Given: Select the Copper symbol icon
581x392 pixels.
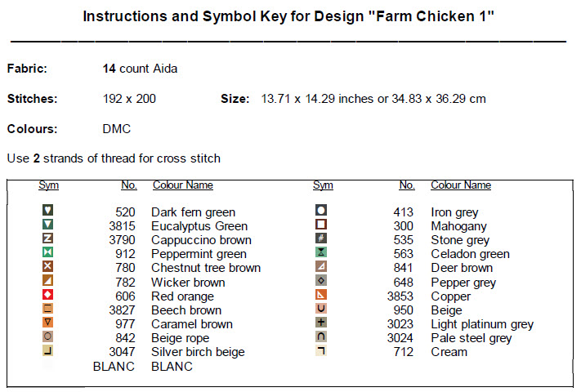Looking at the screenshot, I should [x=321, y=295].
